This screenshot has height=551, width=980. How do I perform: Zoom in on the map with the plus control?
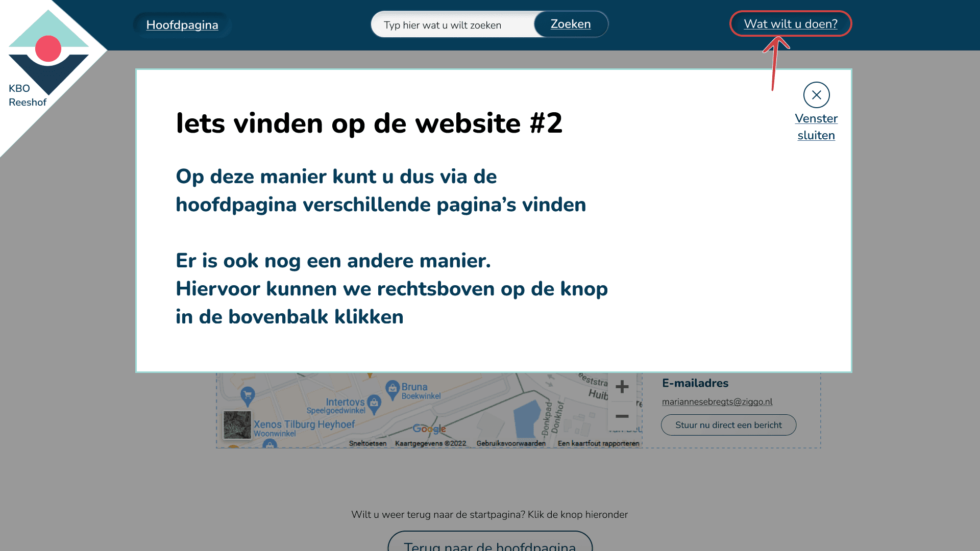(x=622, y=387)
